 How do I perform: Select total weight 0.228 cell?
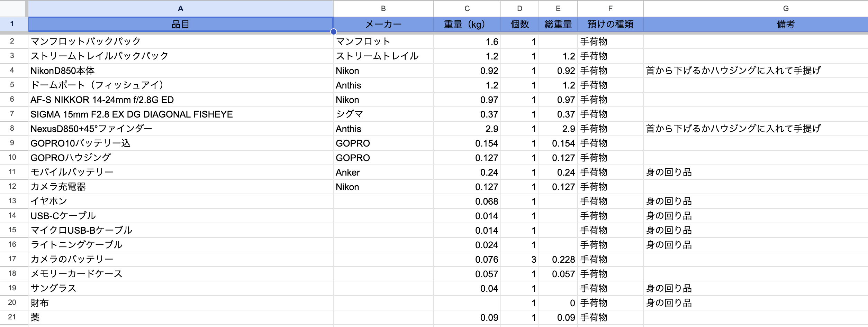pyautogui.click(x=558, y=259)
